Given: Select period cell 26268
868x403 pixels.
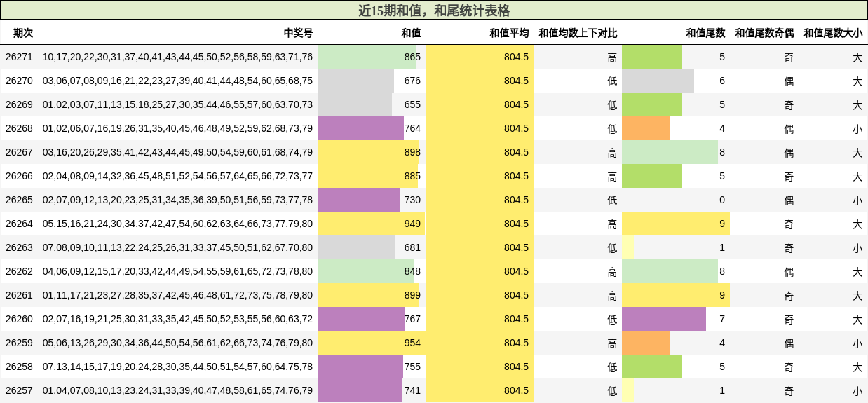Looking at the screenshot, I should pyautogui.click(x=19, y=128).
